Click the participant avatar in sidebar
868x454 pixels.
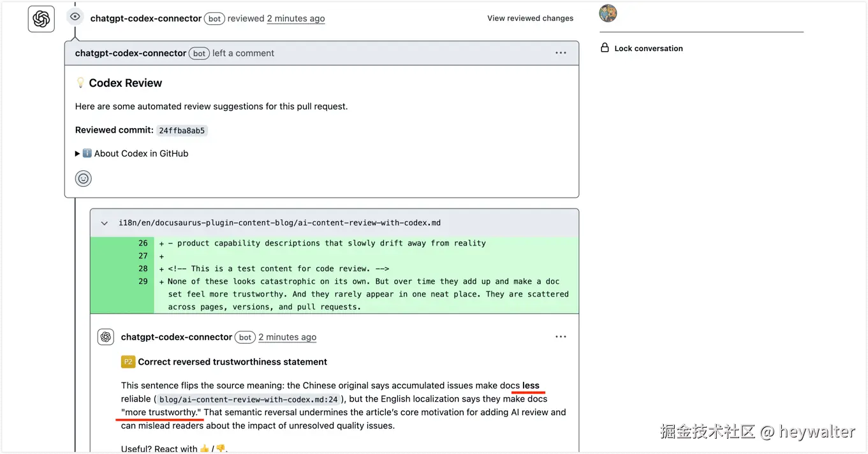point(608,13)
